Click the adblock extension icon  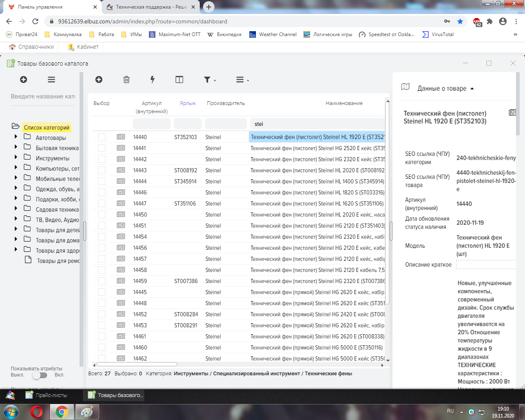[477, 22]
